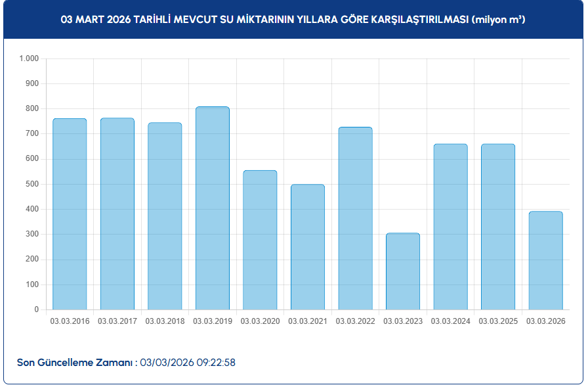588x387 pixels.
Task: Select the 03.03.2017 water level bar
Action: click(x=117, y=214)
